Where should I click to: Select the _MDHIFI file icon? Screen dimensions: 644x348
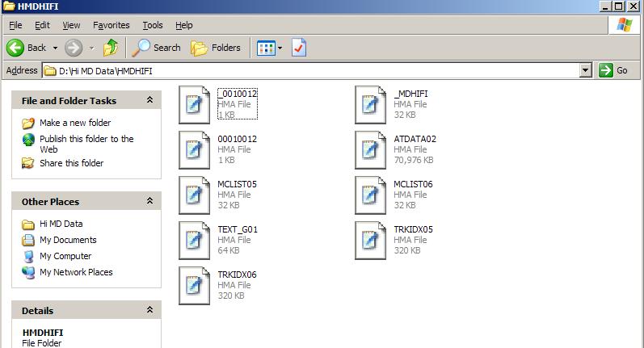point(370,105)
